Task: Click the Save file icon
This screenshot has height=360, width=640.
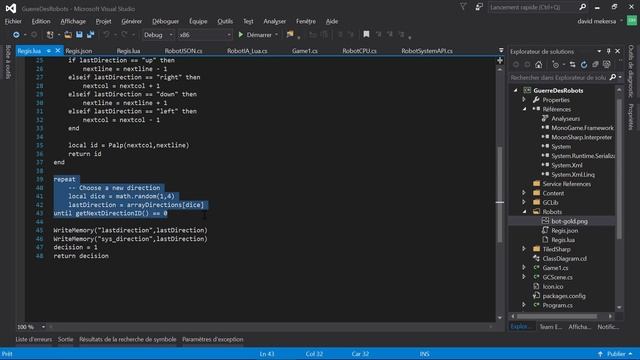Action: click(79, 35)
